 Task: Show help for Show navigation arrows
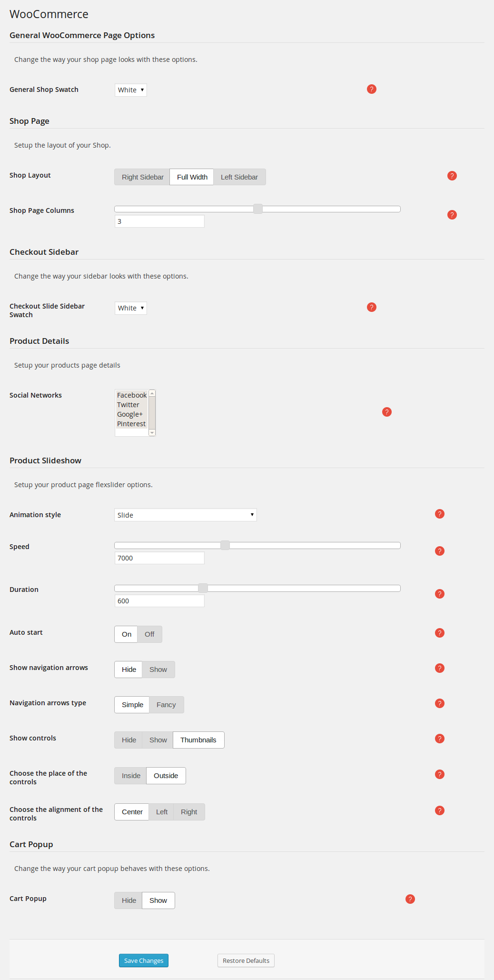point(440,668)
